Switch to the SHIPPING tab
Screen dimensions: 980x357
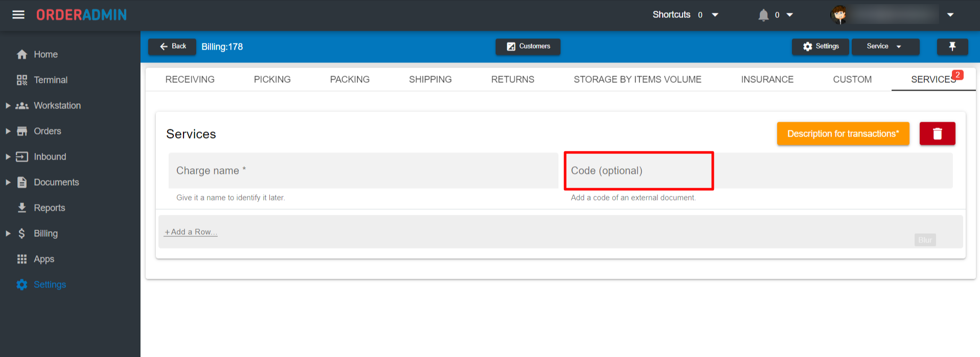(430, 79)
